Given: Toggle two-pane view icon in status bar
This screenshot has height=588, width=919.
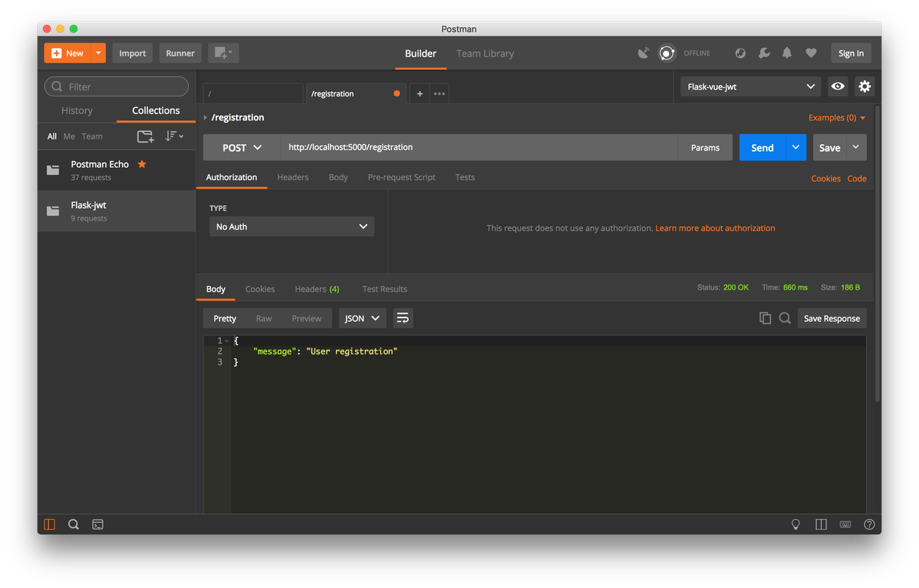Looking at the screenshot, I should point(821,524).
